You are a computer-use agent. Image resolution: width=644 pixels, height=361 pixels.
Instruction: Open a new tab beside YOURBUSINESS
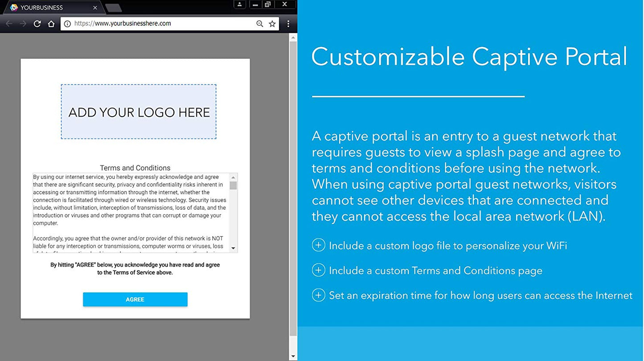click(114, 8)
